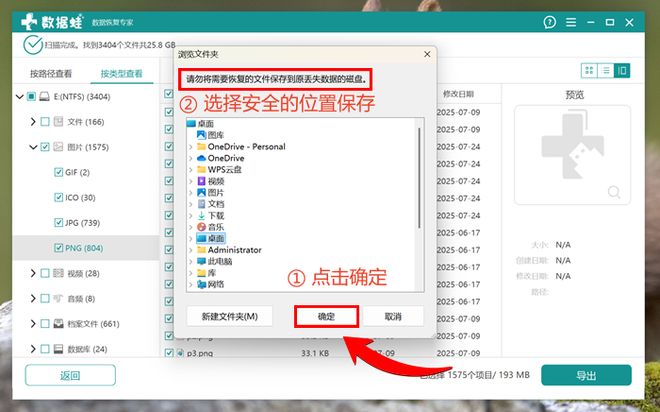
Task: Click the 视频 category icon
Action: (x=58, y=273)
